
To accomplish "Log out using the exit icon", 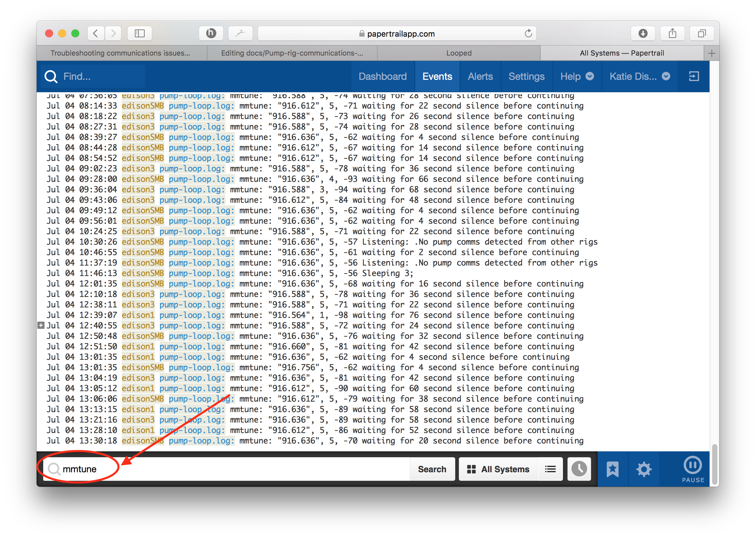I will click(x=694, y=76).
